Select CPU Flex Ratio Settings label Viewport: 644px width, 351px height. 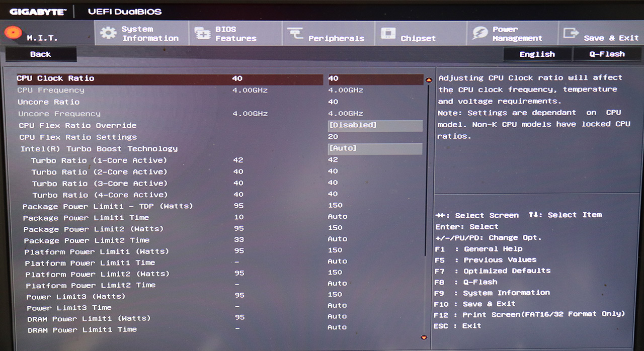tap(78, 137)
